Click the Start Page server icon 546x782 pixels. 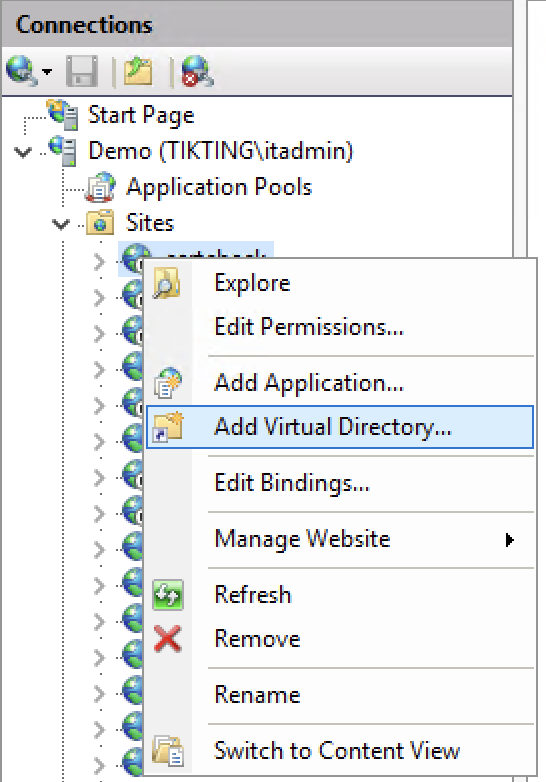[63, 114]
